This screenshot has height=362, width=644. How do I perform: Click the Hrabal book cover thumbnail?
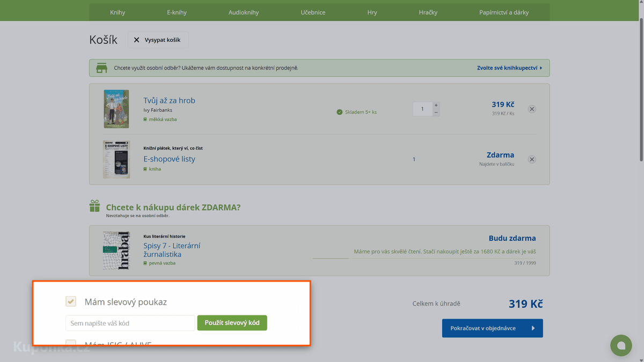(x=116, y=250)
